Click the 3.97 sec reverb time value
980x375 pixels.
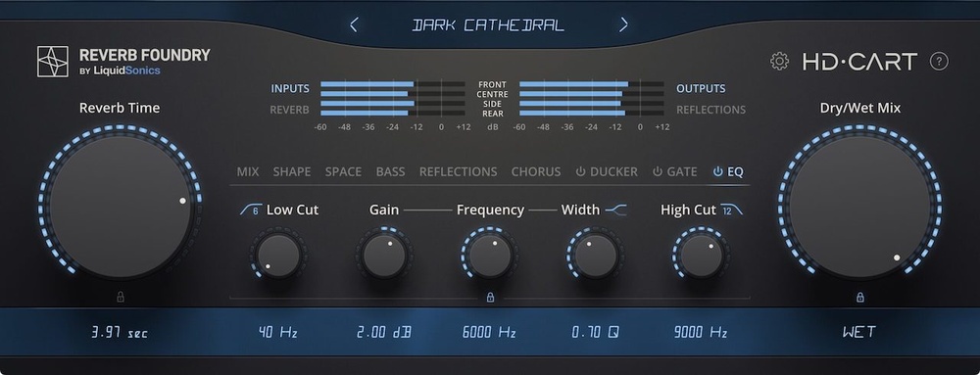pyautogui.click(x=120, y=333)
